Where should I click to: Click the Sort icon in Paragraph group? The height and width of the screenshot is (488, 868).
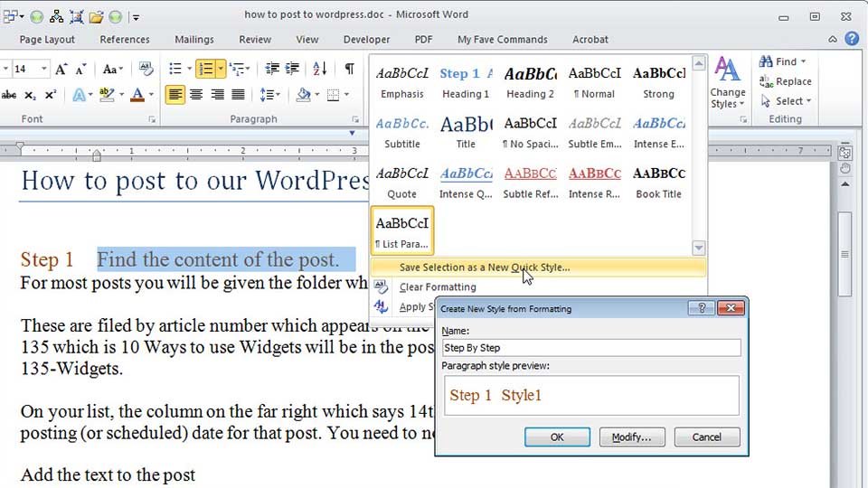pyautogui.click(x=319, y=70)
